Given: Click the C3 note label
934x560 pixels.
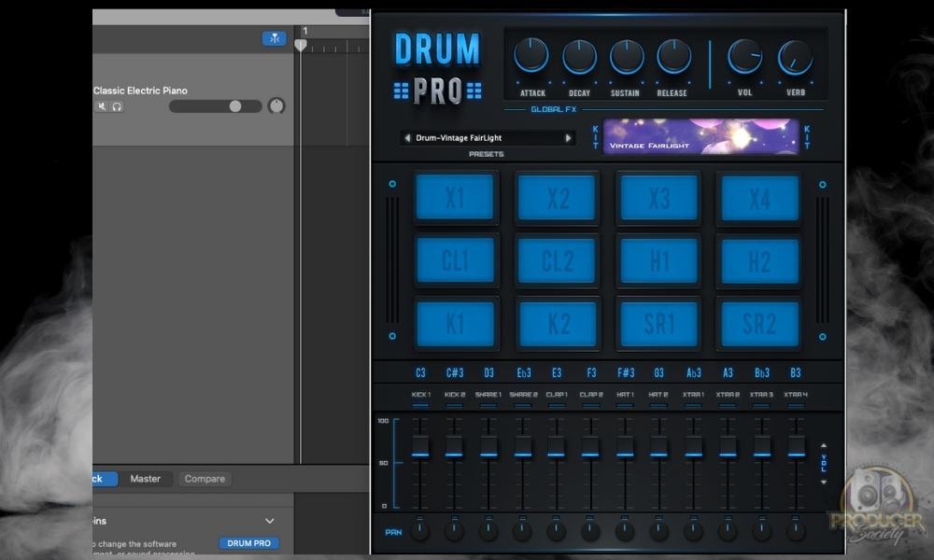Looking at the screenshot, I should [420, 372].
